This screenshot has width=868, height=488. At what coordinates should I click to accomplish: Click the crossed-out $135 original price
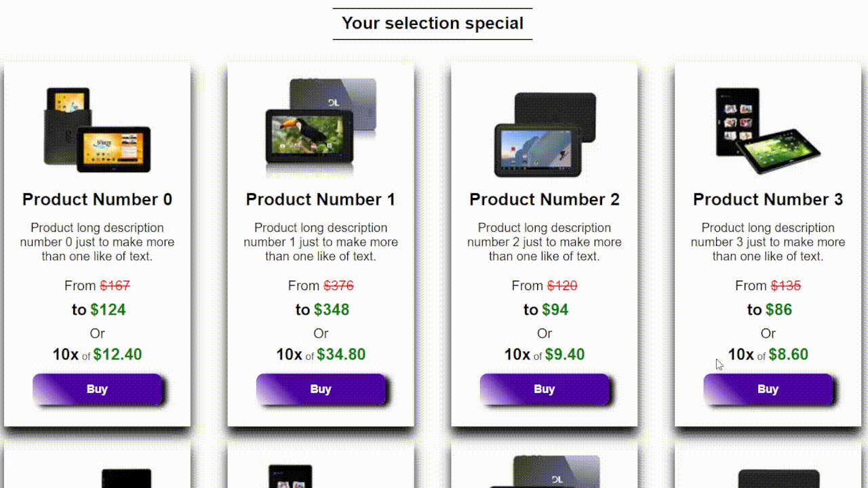786,285
